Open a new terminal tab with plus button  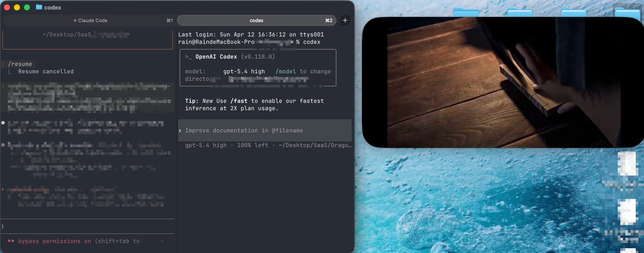click(x=345, y=20)
